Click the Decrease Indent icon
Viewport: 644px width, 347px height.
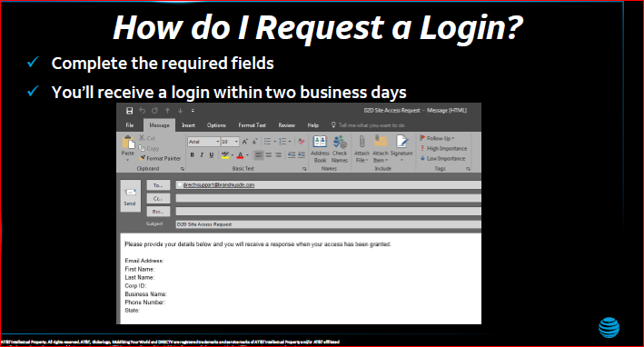pos(292,154)
